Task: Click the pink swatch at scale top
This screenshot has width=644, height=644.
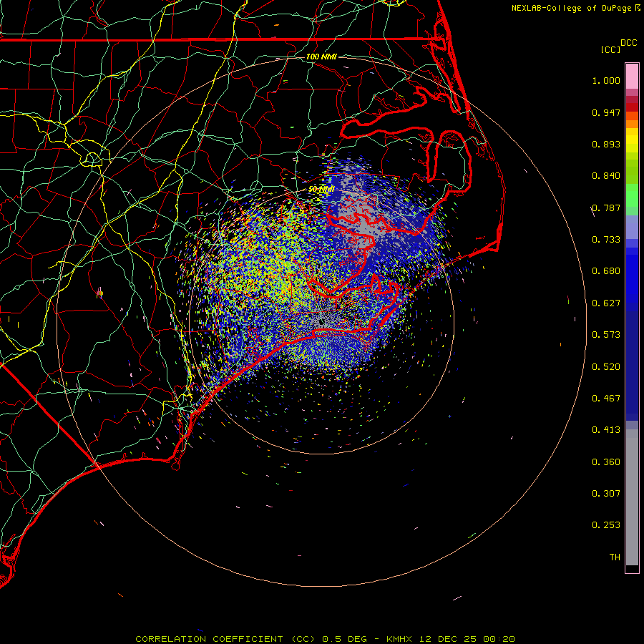Action: [x=632, y=77]
